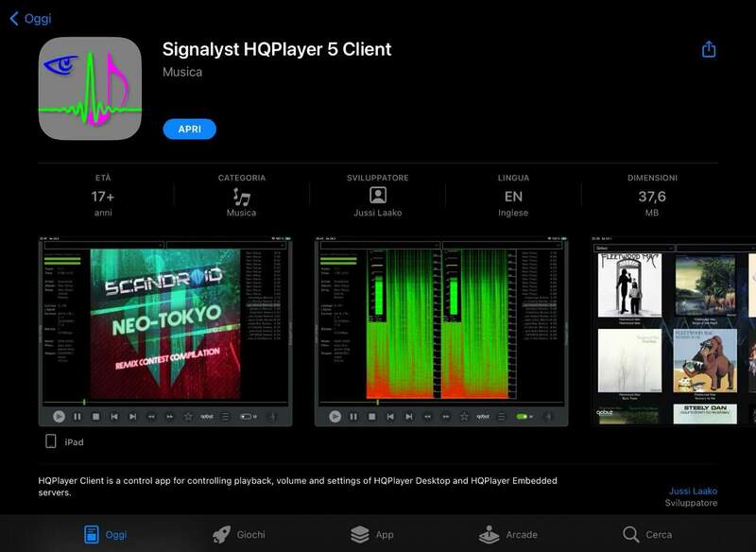Tap the Signalyst HQPlayer app icon
This screenshot has height=552, width=756.
click(90, 89)
